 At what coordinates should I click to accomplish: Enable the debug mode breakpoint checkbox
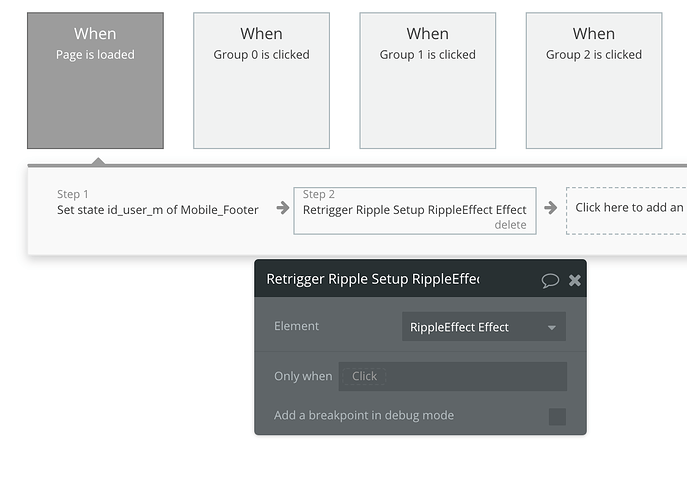tap(557, 416)
